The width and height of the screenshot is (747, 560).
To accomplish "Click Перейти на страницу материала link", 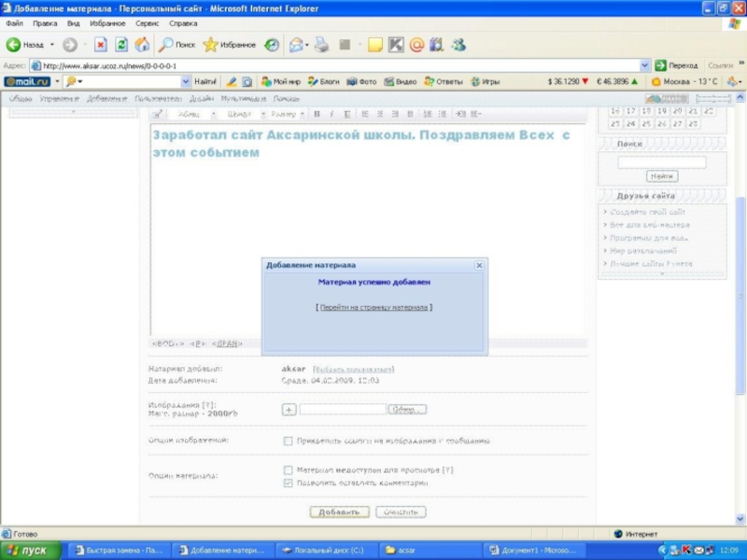I will (x=373, y=306).
